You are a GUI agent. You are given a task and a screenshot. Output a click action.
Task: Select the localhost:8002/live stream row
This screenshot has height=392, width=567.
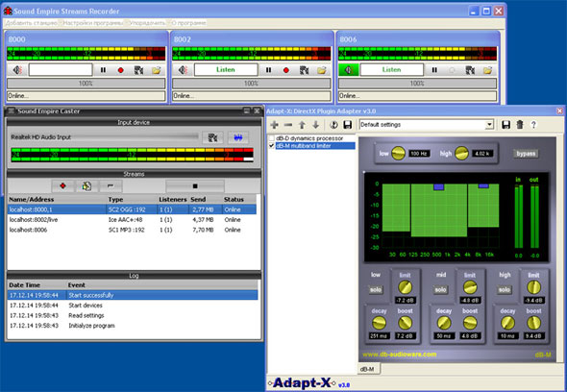[x=132, y=219]
